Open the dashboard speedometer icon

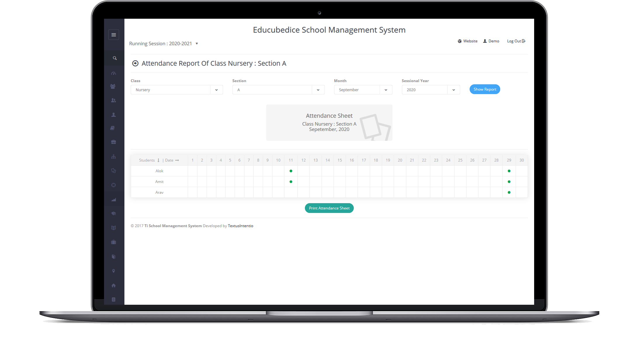pos(114,73)
